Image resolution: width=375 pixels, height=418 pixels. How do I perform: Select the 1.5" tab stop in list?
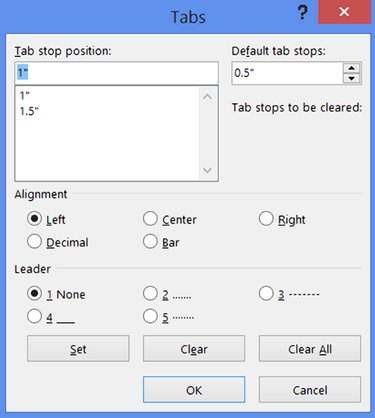click(x=29, y=111)
